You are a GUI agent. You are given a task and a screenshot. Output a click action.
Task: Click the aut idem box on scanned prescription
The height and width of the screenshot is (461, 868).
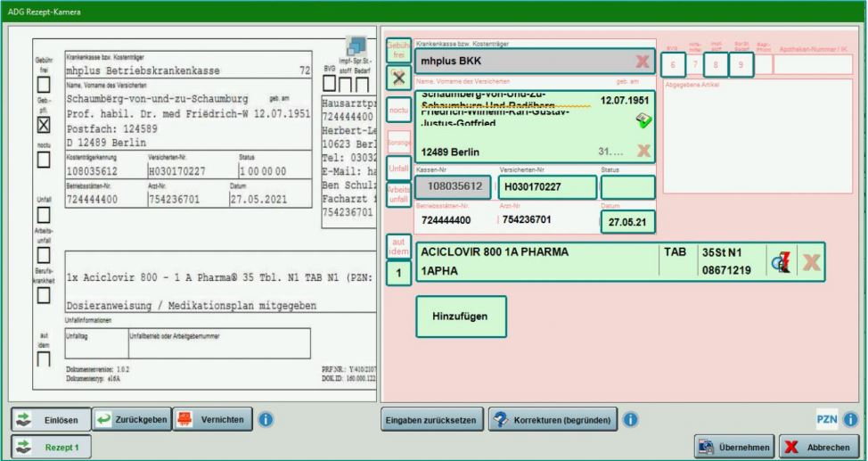pos(43,358)
